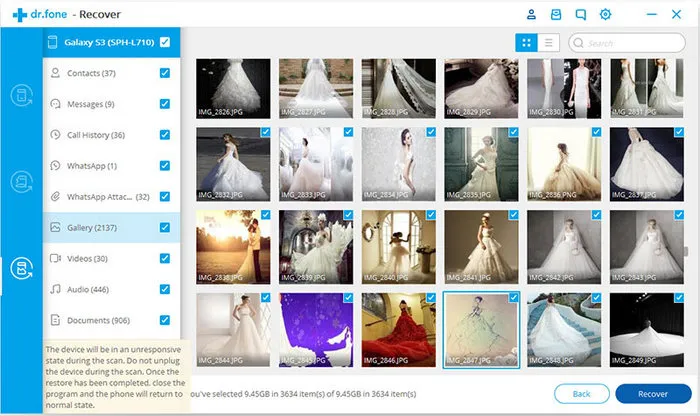Open the settings gear in title bar
The width and height of the screenshot is (700, 416).
click(605, 14)
